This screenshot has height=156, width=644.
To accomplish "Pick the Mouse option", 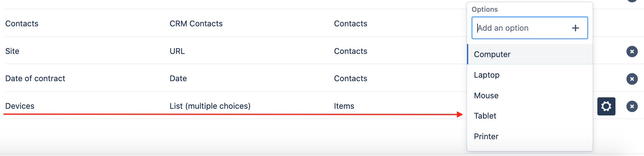I will point(486,96).
